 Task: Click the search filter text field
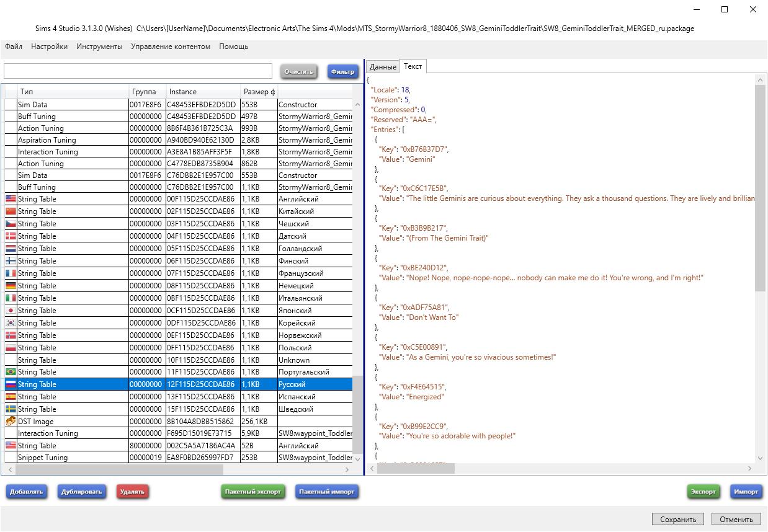coord(138,71)
